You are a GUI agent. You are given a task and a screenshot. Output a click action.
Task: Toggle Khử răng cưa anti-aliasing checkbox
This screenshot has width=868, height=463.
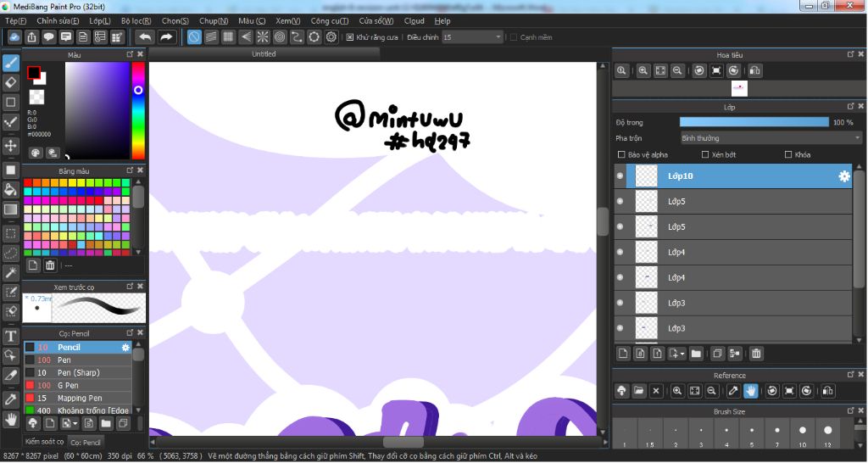click(350, 37)
